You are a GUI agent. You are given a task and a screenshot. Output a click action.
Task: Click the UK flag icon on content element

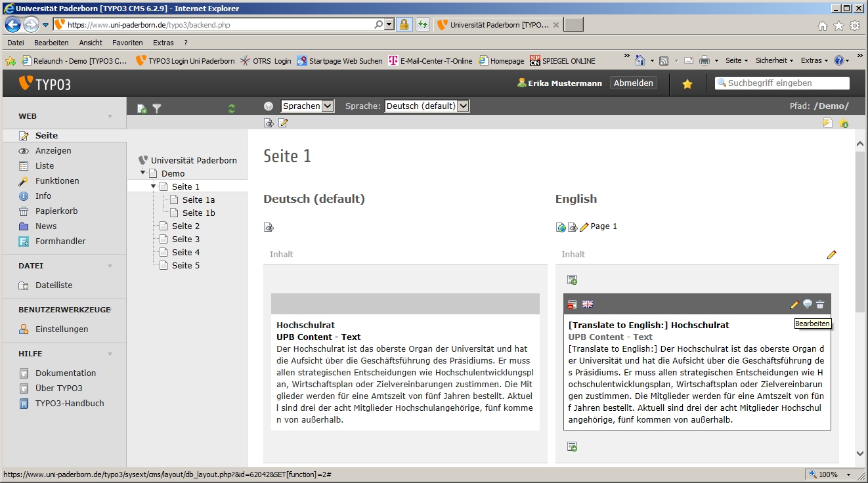point(588,304)
